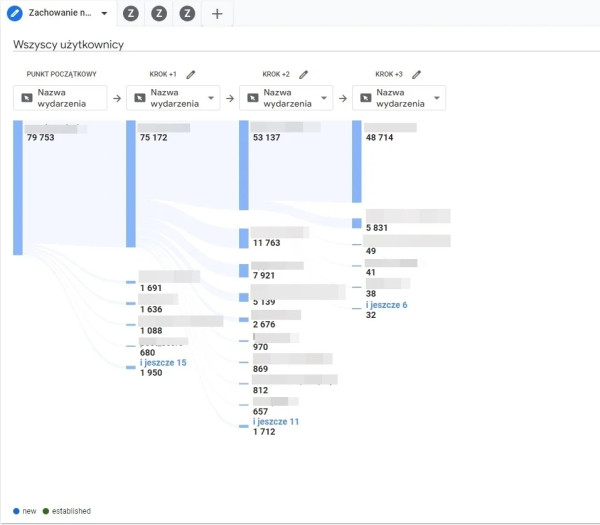Click the node bar showing 53 137

[244, 165]
